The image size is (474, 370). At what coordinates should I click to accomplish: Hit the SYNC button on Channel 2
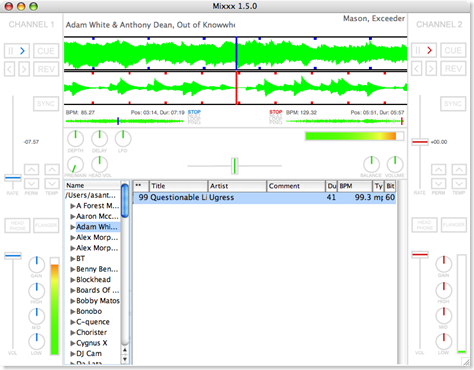(453, 104)
